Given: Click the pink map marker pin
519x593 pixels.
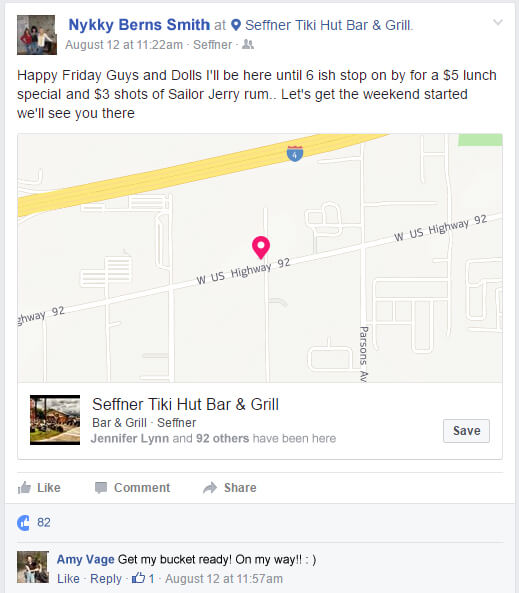Looking at the screenshot, I should pyautogui.click(x=261, y=248).
